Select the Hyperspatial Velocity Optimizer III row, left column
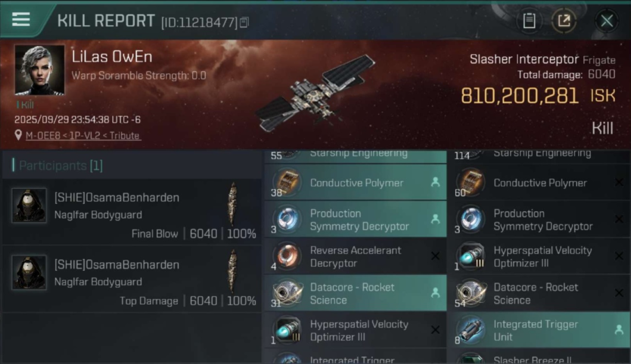The height and width of the screenshot is (364, 631). [x=355, y=330]
